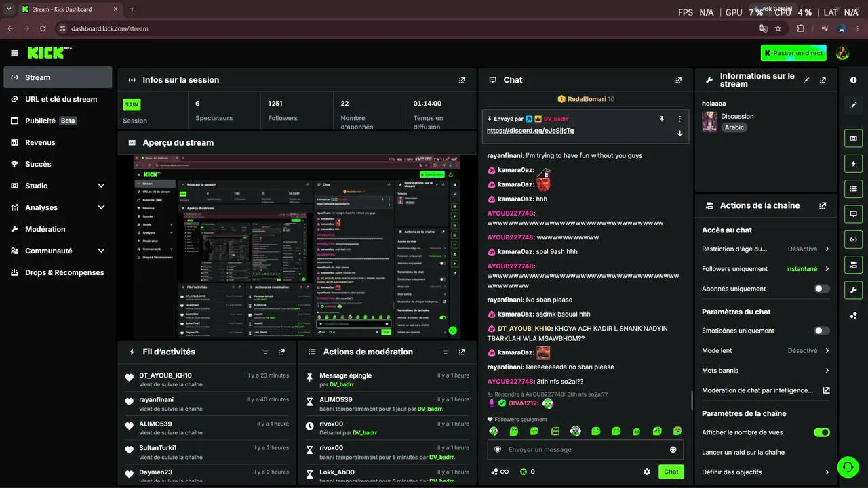Pop out the Infos sur la session panel
The width and height of the screenshot is (868, 488).
coord(462,80)
